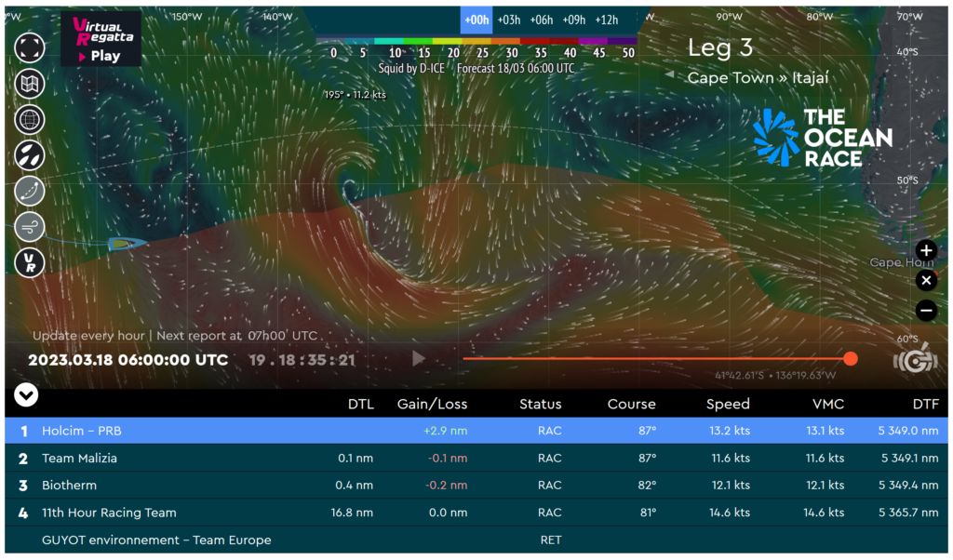Click the X button between zoom controls
The image size is (953, 560).
[926, 281]
